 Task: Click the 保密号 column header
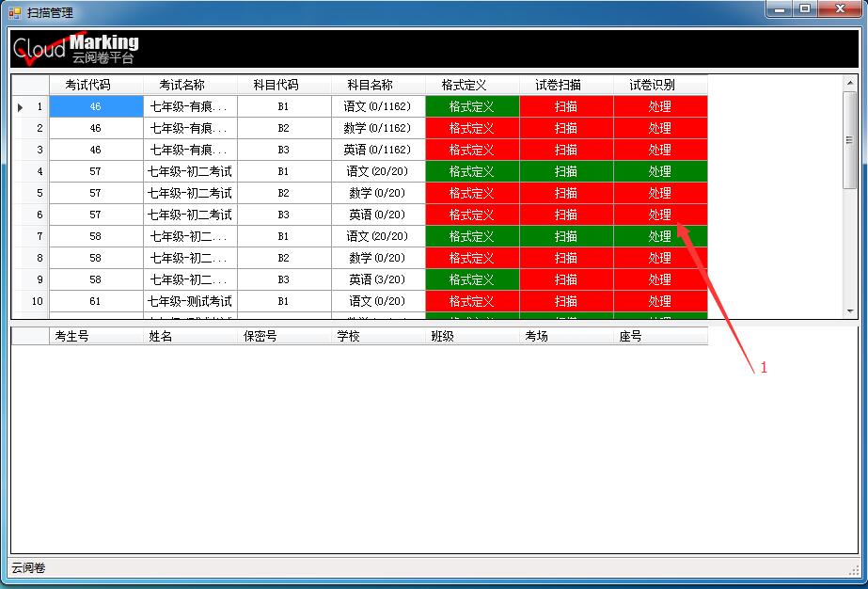click(285, 336)
